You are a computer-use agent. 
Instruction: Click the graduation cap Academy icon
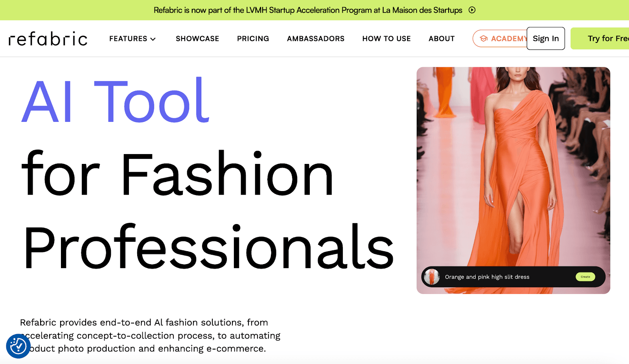(484, 39)
